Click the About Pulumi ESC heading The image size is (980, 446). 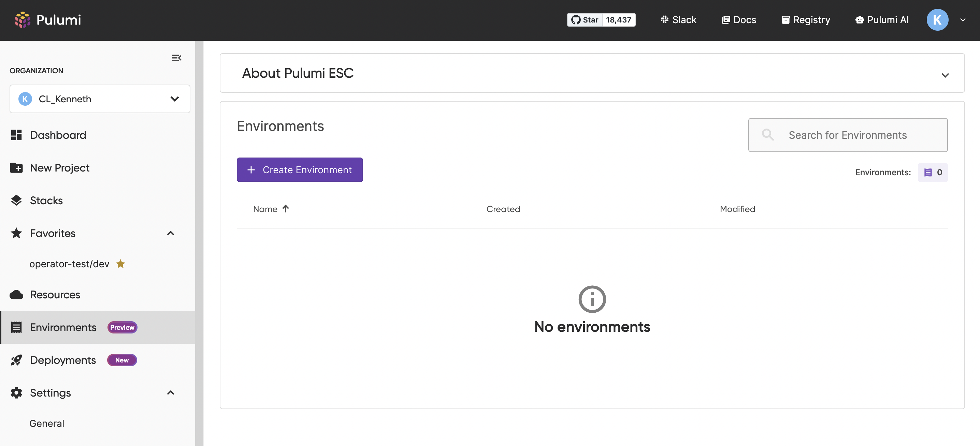[298, 73]
